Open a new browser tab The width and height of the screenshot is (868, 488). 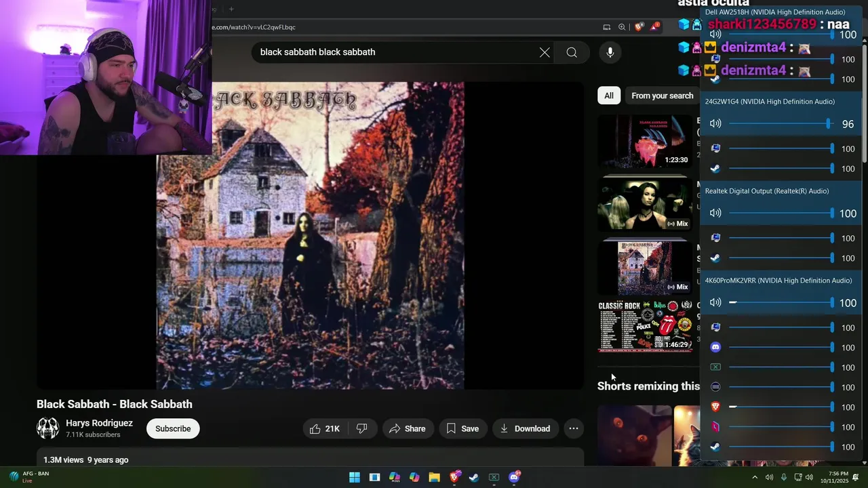tap(231, 9)
